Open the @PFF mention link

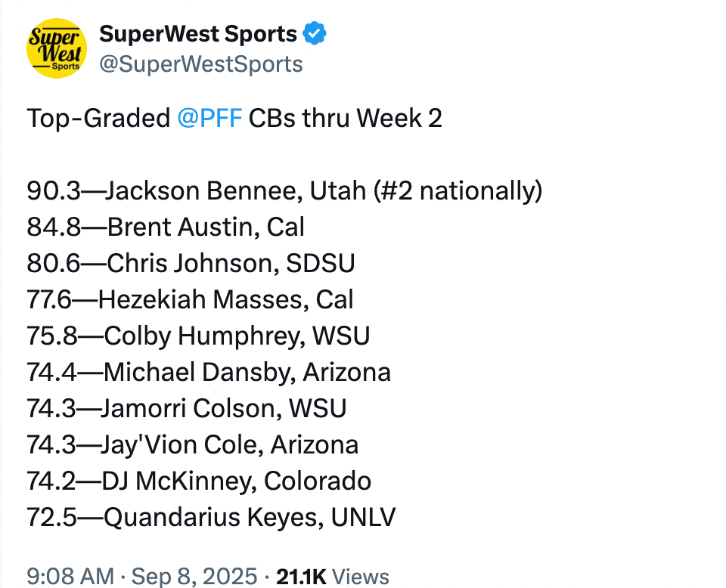click(209, 119)
